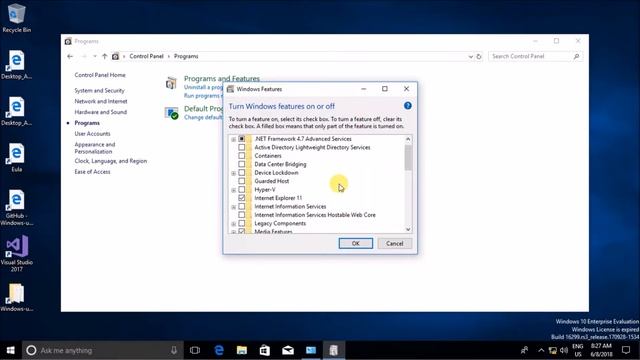640x360 pixels.
Task: Open the GitHub Windows desktop shortcut
Action: (16, 207)
